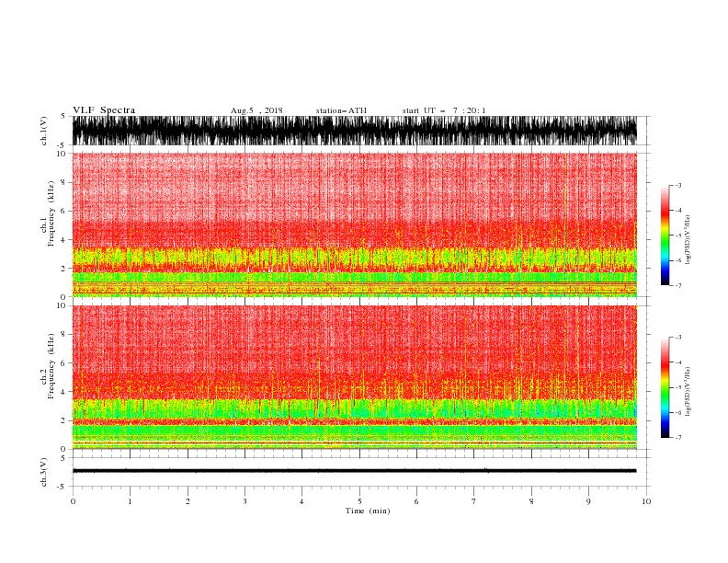Click the ch.2 spectrogram 6 kHz tick label
Screen dimensions: 728x563
[x=63, y=363]
